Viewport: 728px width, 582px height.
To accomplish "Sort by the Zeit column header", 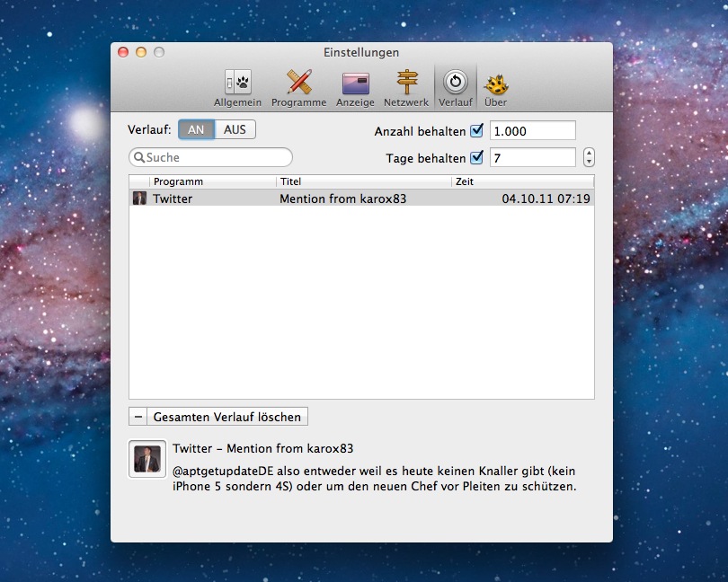I will tap(523, 181).
